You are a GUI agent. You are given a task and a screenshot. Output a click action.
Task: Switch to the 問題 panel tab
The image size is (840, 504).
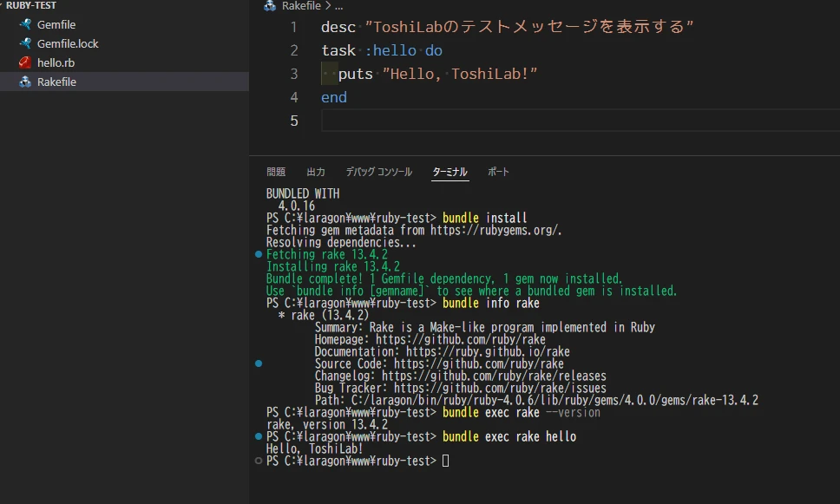[x=276, y=172]
